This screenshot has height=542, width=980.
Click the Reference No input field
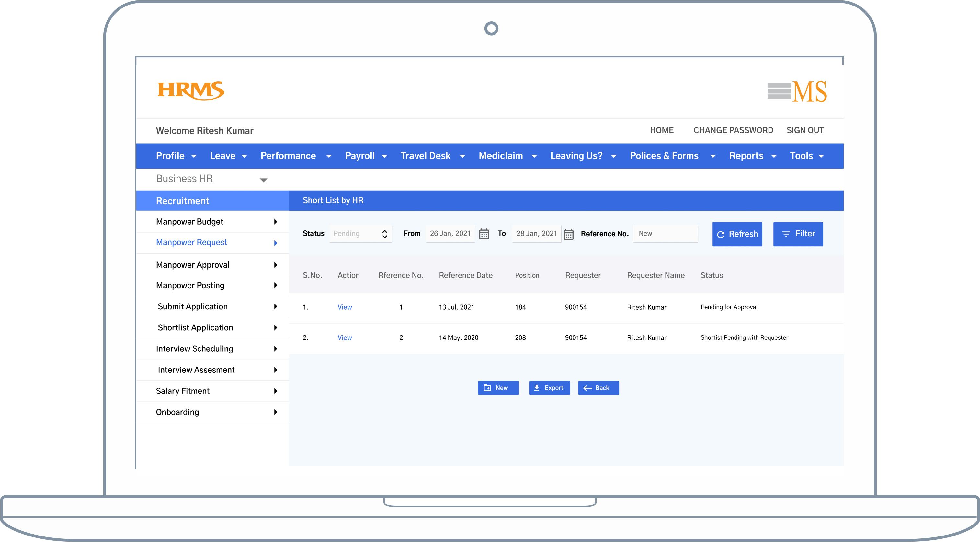665,234
